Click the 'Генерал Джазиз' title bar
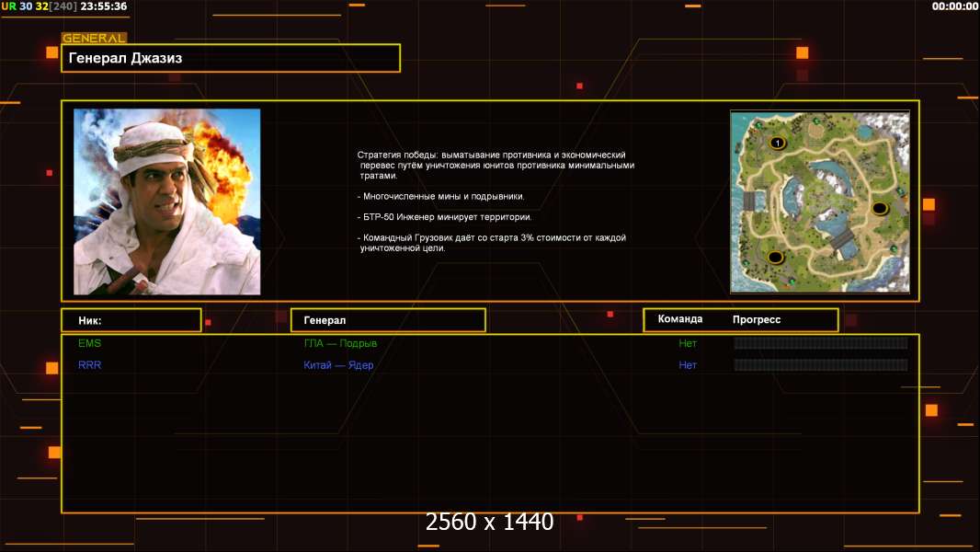The height and width of the screenshot is (552, 980). [231, 58]
